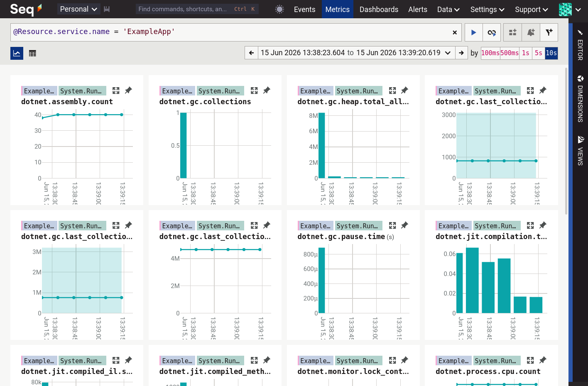Pin the dotnet.jit.compiled_il.s chart

point(128,360)
